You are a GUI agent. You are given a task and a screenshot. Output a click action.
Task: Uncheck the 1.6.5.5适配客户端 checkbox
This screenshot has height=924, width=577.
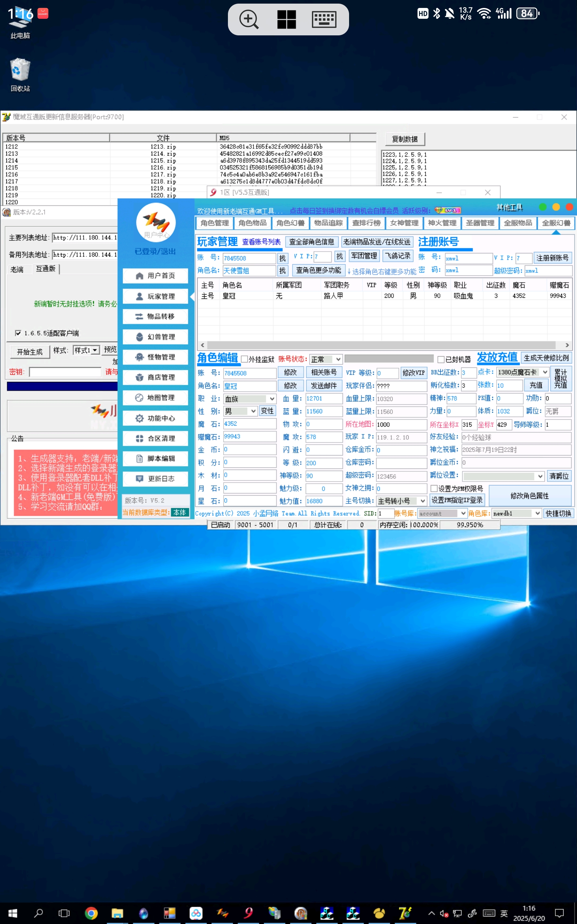18,333
